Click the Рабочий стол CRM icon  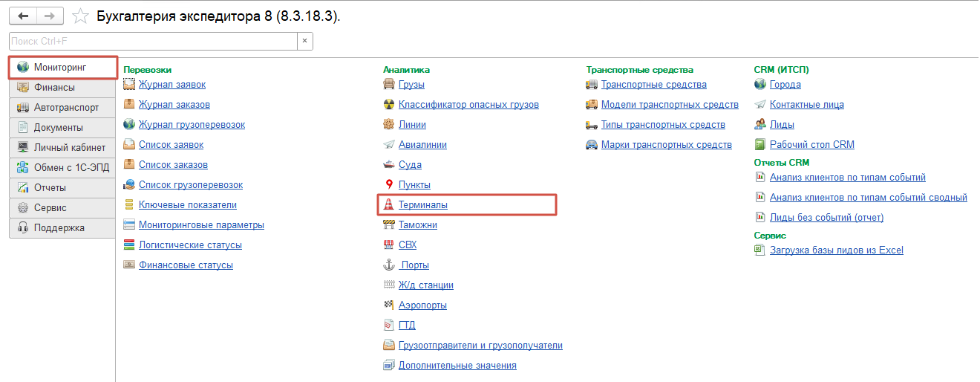point(760,144)
